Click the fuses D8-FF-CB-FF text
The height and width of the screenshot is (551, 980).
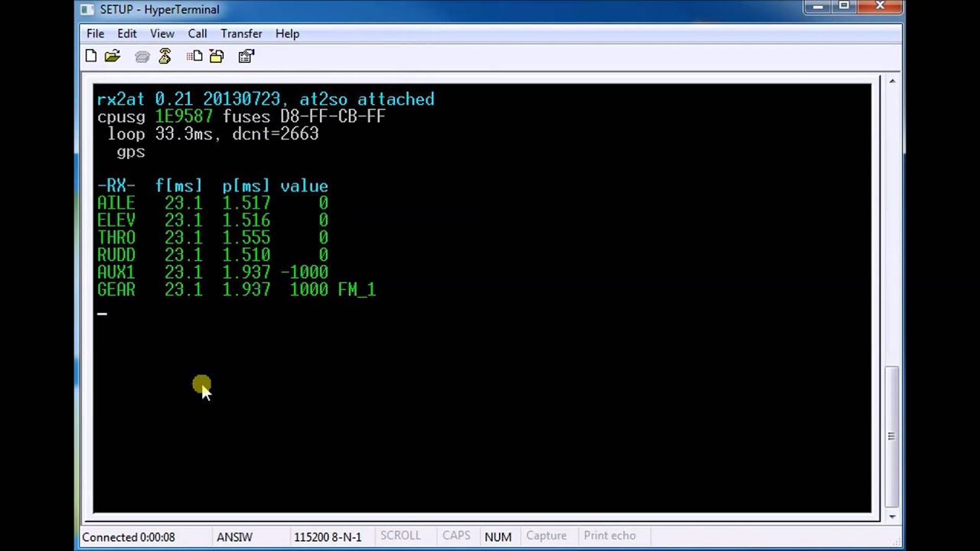coord(304,116)
